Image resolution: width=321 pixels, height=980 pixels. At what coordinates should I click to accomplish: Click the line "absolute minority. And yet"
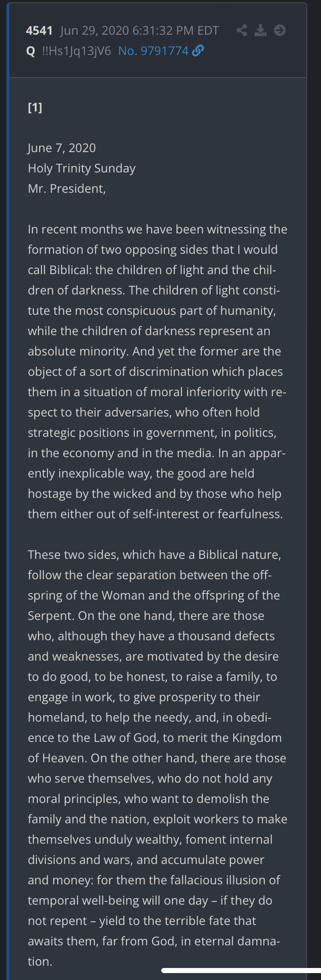click(154, 351)
